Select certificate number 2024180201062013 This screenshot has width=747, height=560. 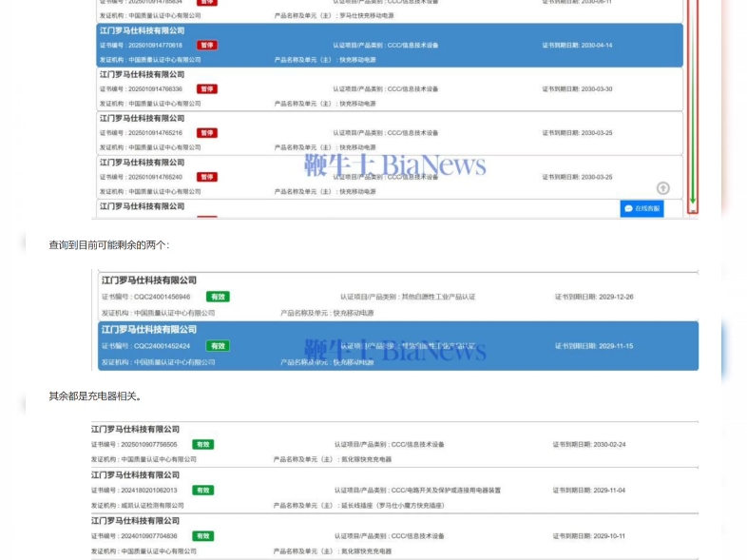click(148, 490)
